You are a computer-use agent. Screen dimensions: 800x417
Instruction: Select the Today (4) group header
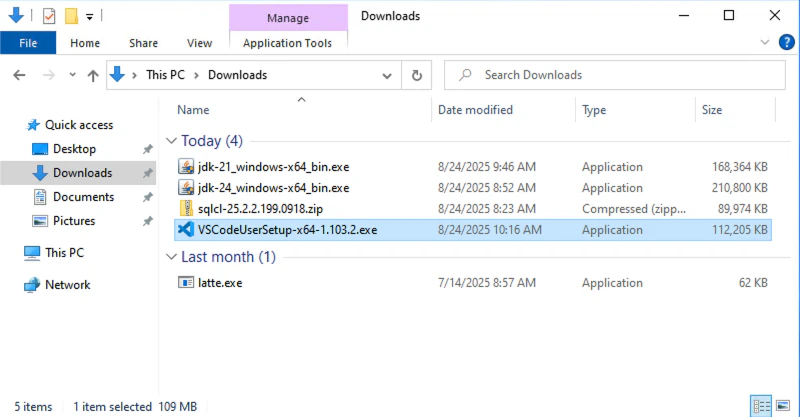coord(212,141)
